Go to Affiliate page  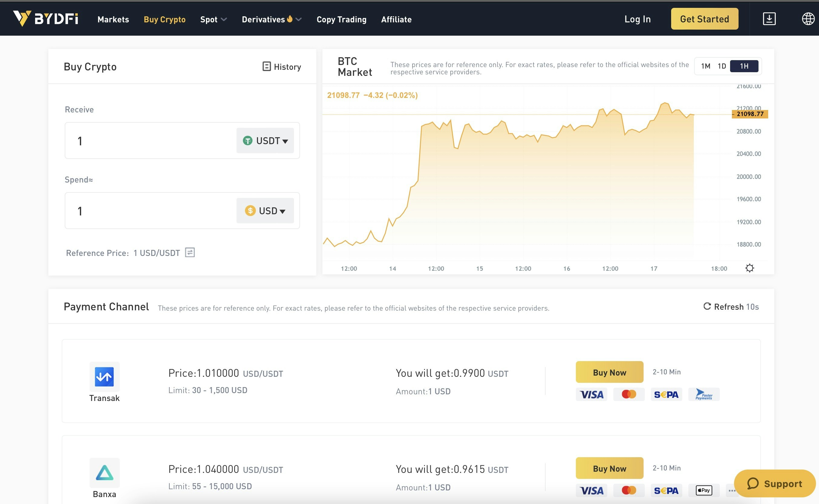point(396,19)
